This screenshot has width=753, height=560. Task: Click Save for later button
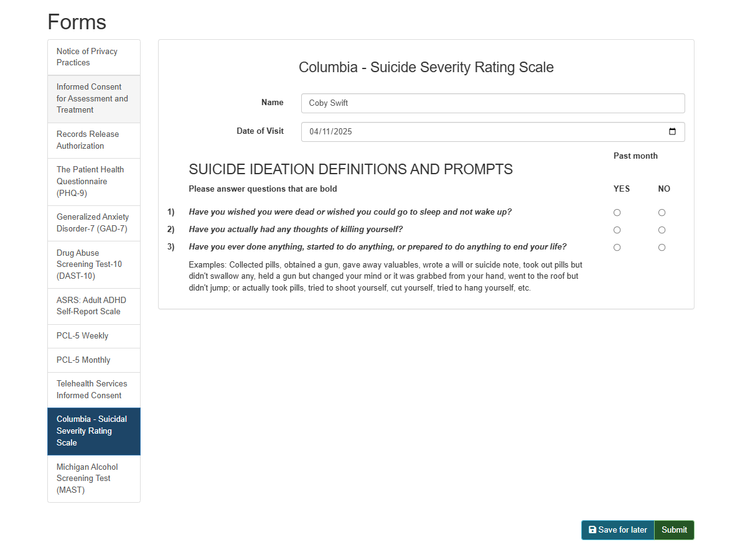[617, 530]
